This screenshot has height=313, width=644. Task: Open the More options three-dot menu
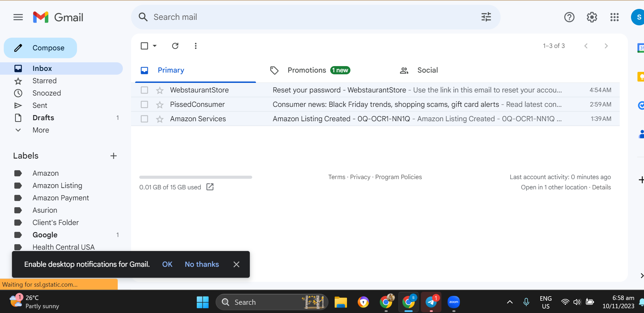tap(196, 46)
